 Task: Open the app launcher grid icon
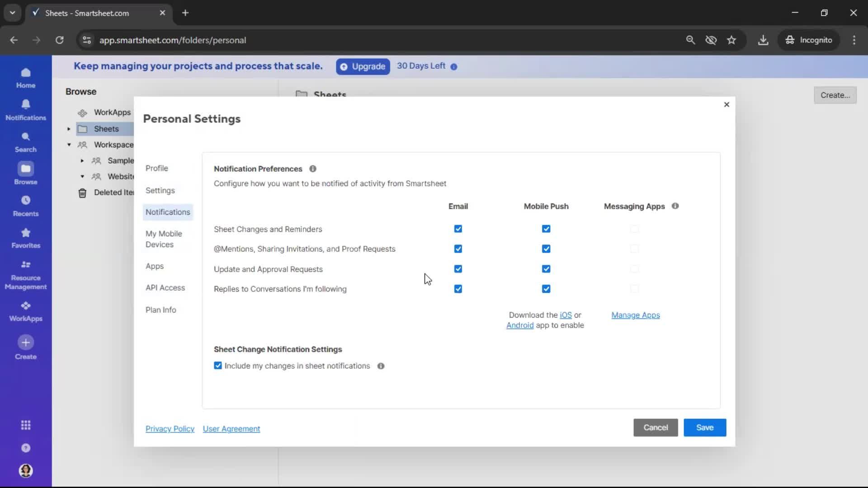26,425
